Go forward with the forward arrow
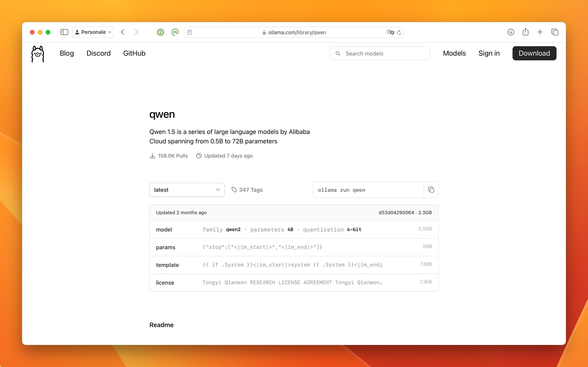Screen dimensions: 588x367 [136, 32]
